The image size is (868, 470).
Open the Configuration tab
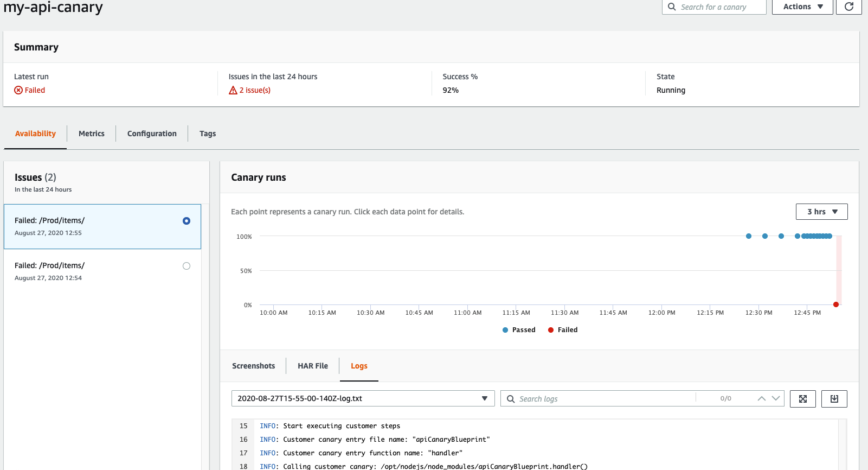tap(152, 134)
